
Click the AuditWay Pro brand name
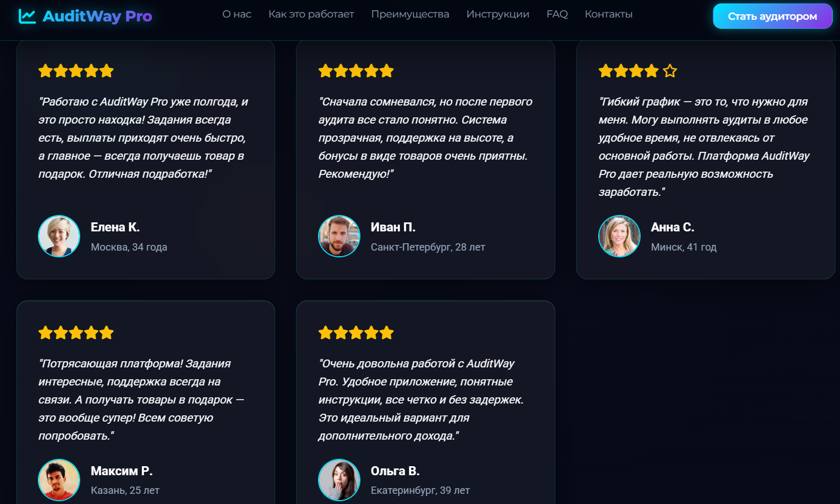coord(97,16)
